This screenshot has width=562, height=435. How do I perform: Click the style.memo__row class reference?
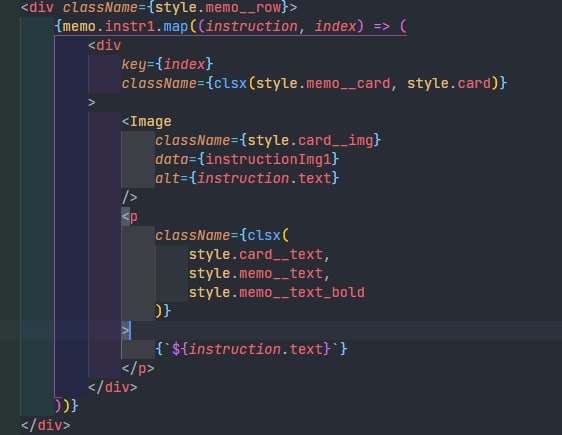[218, 8]
